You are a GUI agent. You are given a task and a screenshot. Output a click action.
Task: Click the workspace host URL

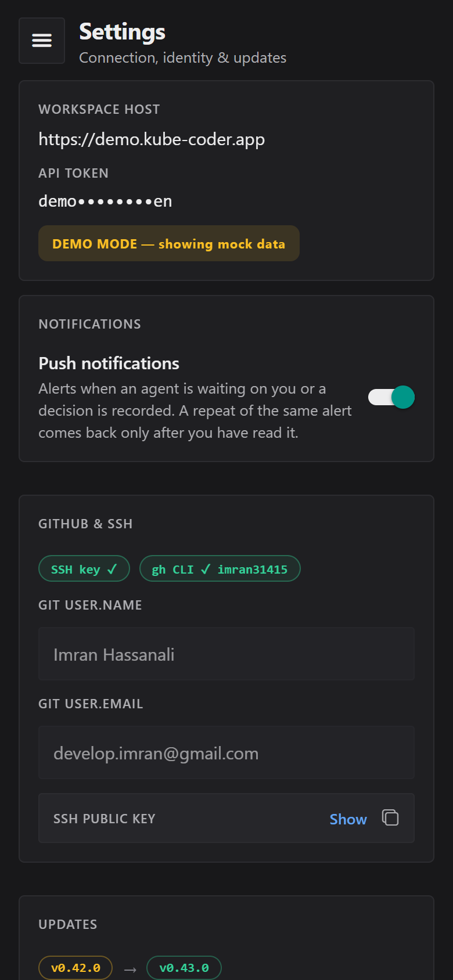tap(152, 139)
